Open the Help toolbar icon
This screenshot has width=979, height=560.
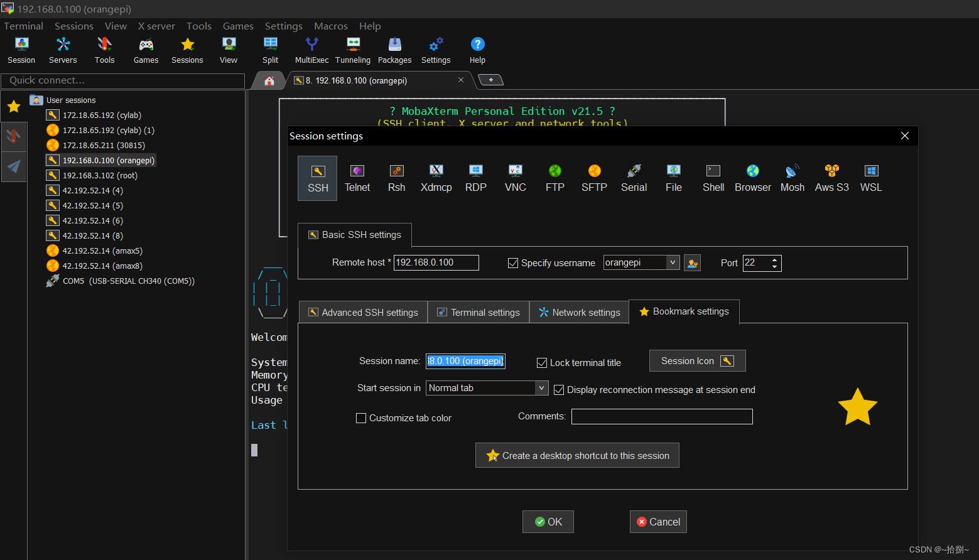[x=477, y=50]
